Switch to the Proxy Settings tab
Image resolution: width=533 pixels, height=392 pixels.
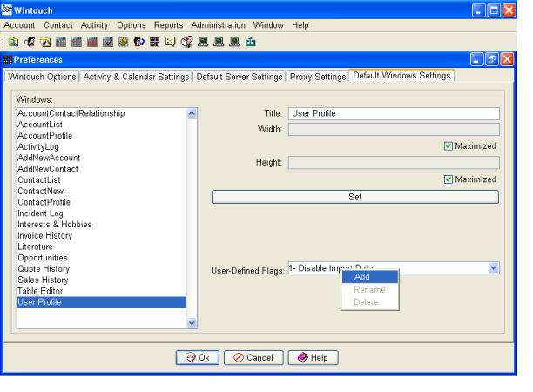tap(318, 77)
